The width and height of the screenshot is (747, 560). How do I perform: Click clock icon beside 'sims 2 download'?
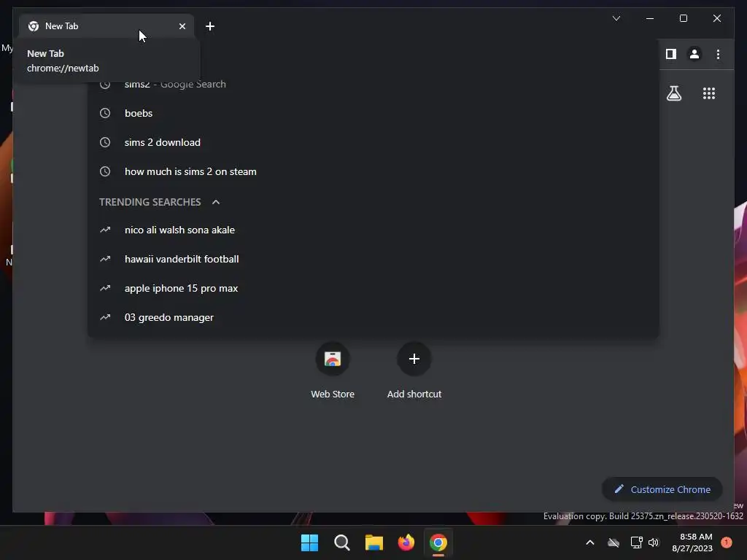(x=105, y=142)
